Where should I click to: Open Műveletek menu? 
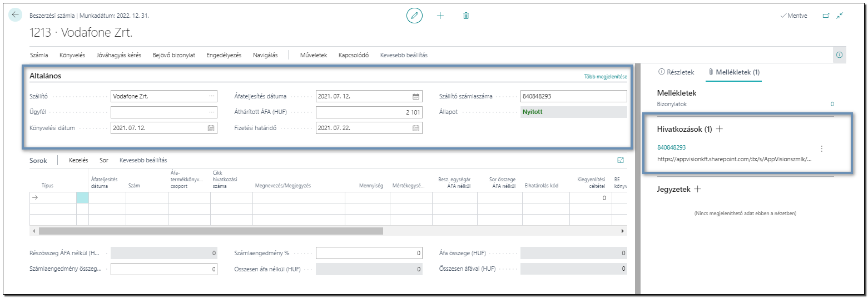click(314, 55)
